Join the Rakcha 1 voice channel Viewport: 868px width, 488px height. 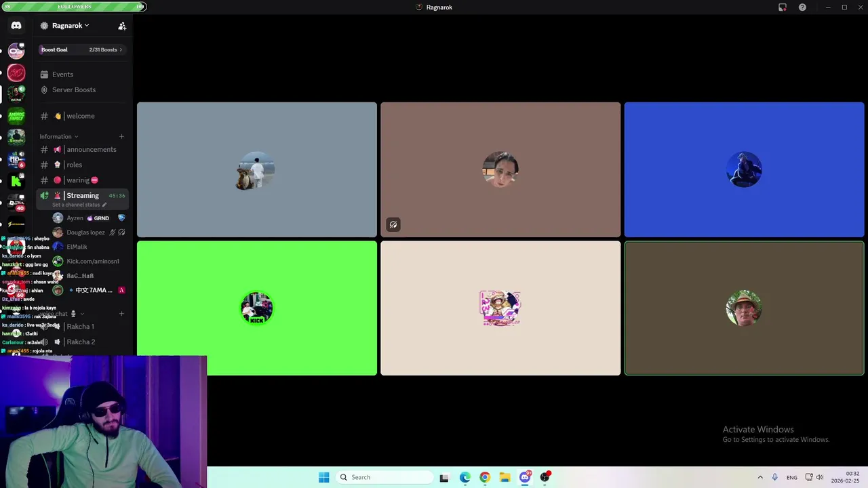(x=80, y=327)
